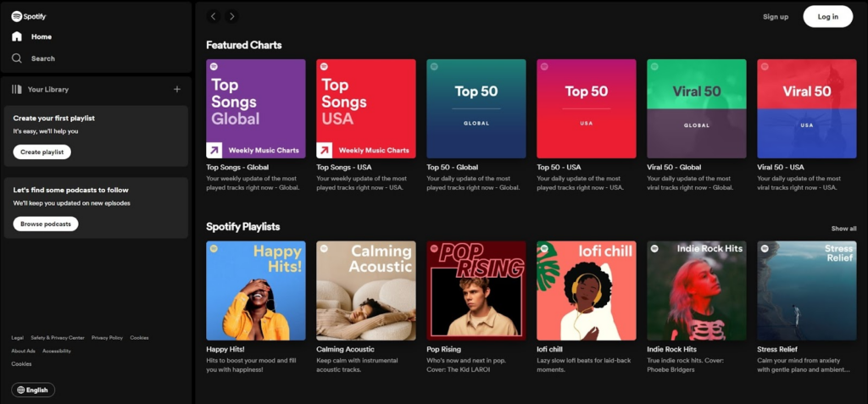868x404 pixels.
Task: Click the Your Library stacked books icon
Action: (17, 89)
